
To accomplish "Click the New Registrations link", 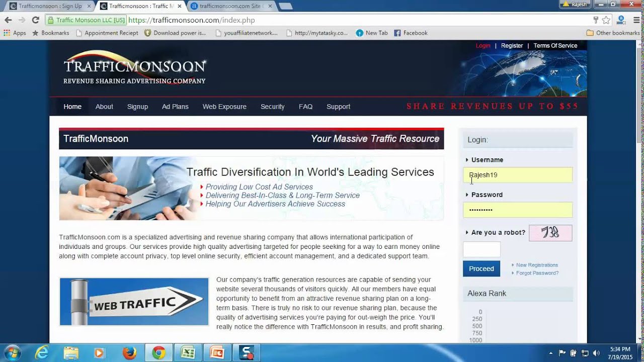I will (x=537, y=265).
